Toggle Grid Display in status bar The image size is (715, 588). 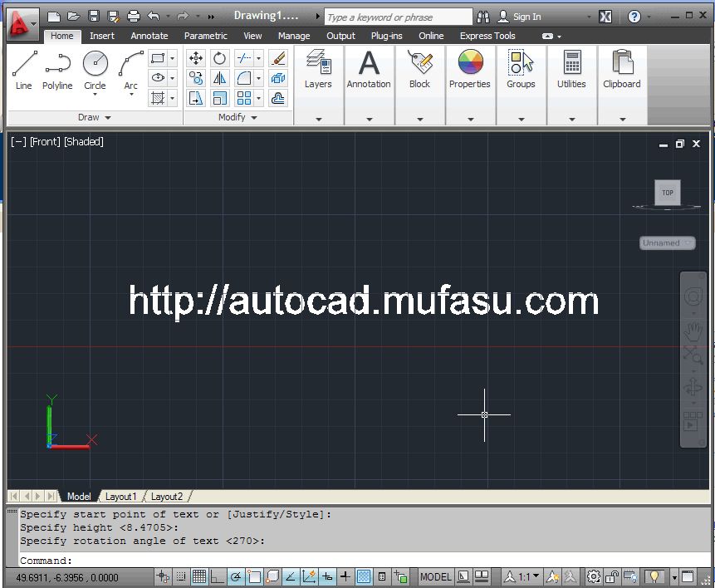(x=199, y=576)
